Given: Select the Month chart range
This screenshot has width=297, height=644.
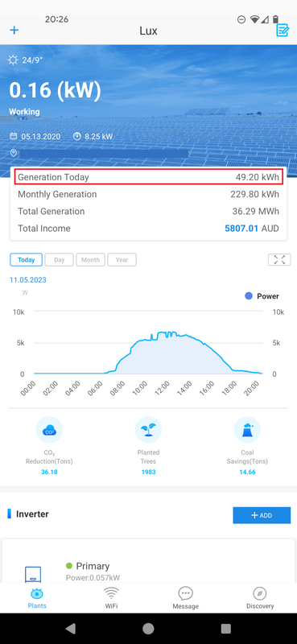Looking at the screenshot, I should tap(90, 260).
